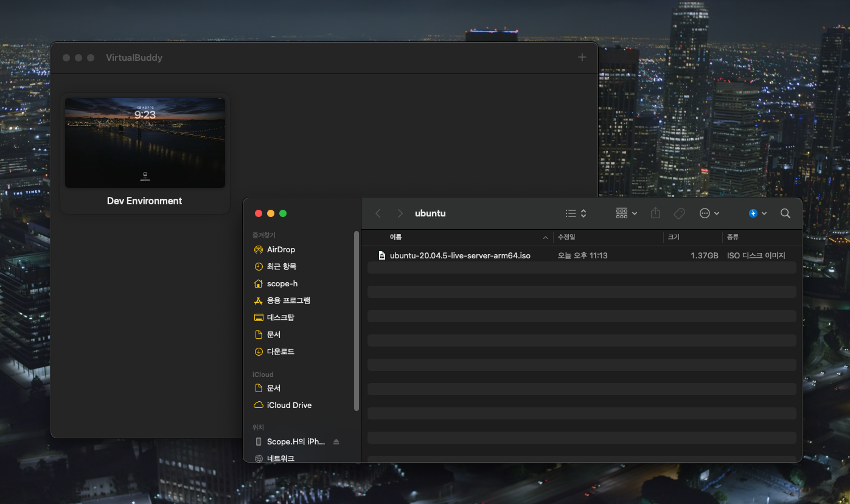
Task: Sort by 이름 column header
Action: pos(395,237)
